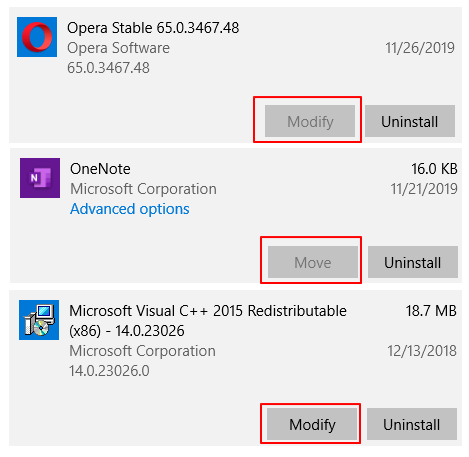The height and width of the screenshot is (457, 469).
Task: Uninstall OneNote
Action: pyautogui.click(x=413, y=262)
